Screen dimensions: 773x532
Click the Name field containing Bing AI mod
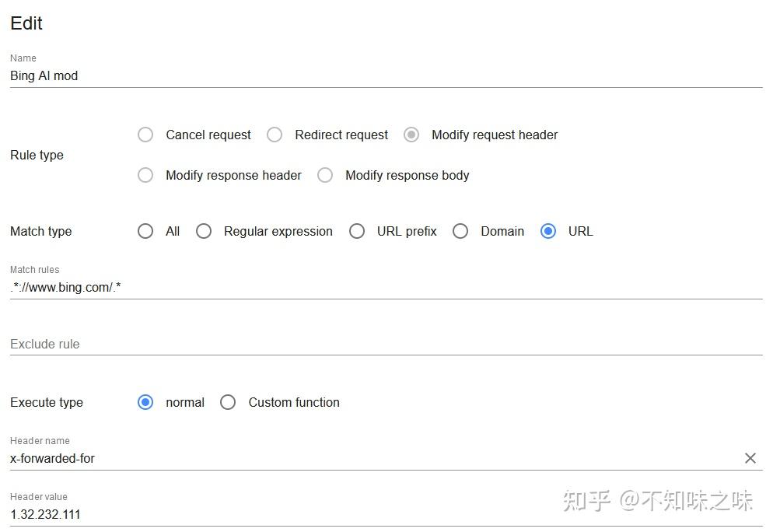pos(386,76)
